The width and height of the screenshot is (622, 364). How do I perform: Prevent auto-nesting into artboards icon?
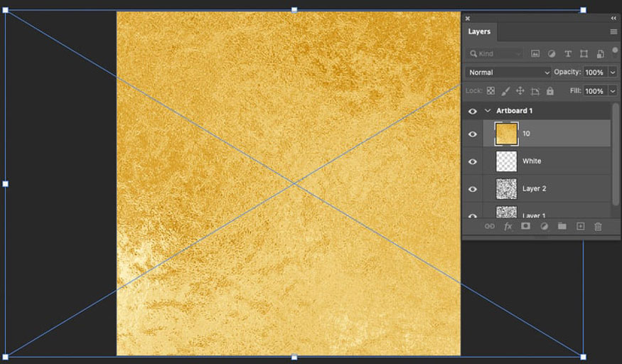point(535,91)
